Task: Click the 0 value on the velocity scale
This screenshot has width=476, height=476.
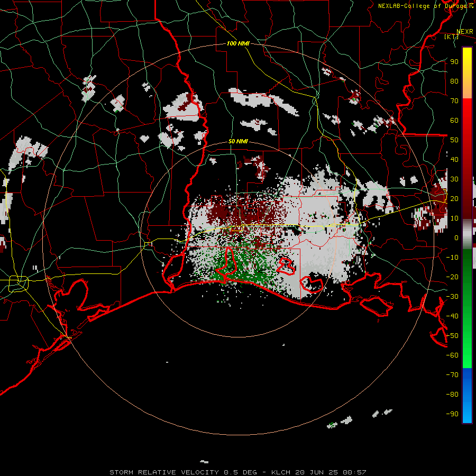Action: (x=456, y=237)
